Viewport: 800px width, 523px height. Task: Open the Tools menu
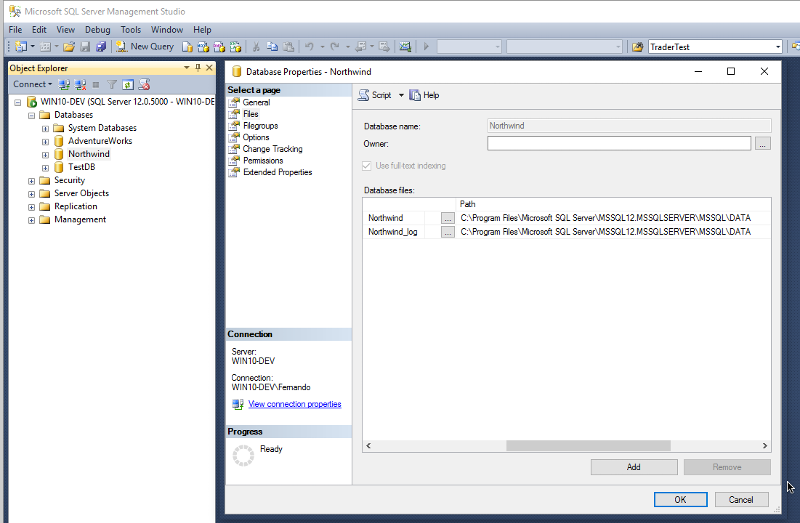pos(131,30)
